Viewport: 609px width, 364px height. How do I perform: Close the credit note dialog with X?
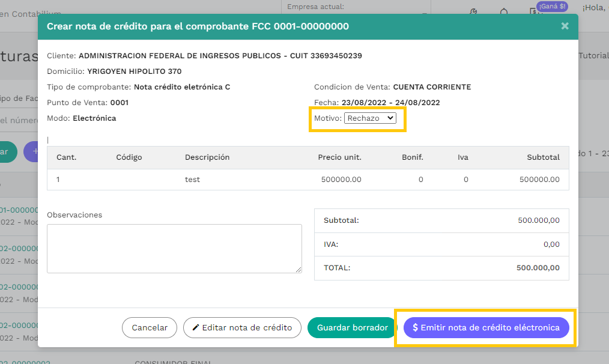565,26
